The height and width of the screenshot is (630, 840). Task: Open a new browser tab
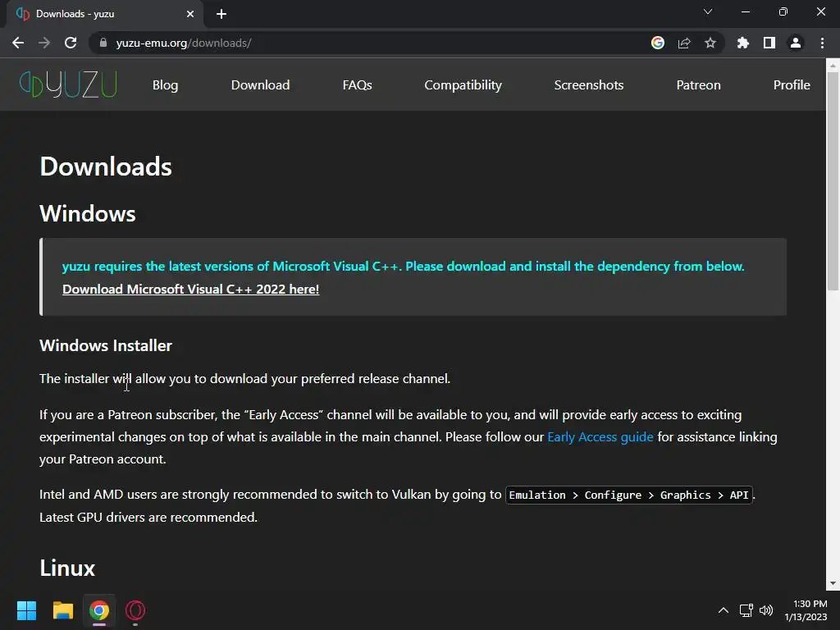[x=221, y=14]
